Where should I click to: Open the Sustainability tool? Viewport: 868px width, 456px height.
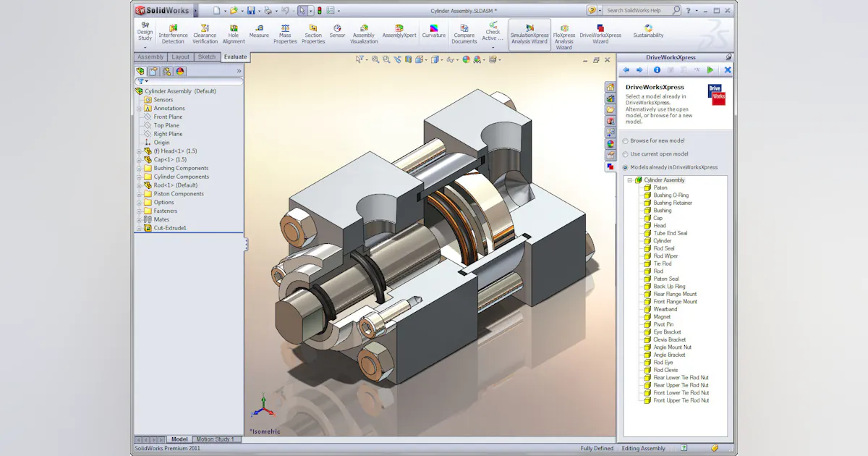point(648,31)
